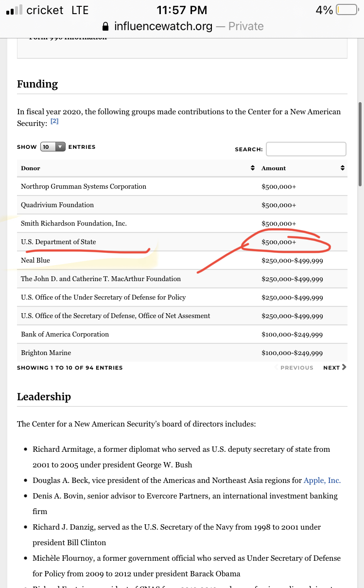Screen dimensions: 364x588
Task: Focus the table Search input field
Action: coord(306,149)
